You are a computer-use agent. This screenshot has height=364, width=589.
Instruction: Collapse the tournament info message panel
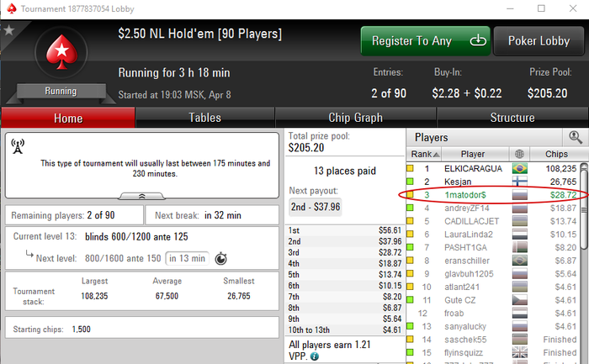coord(141,196)
